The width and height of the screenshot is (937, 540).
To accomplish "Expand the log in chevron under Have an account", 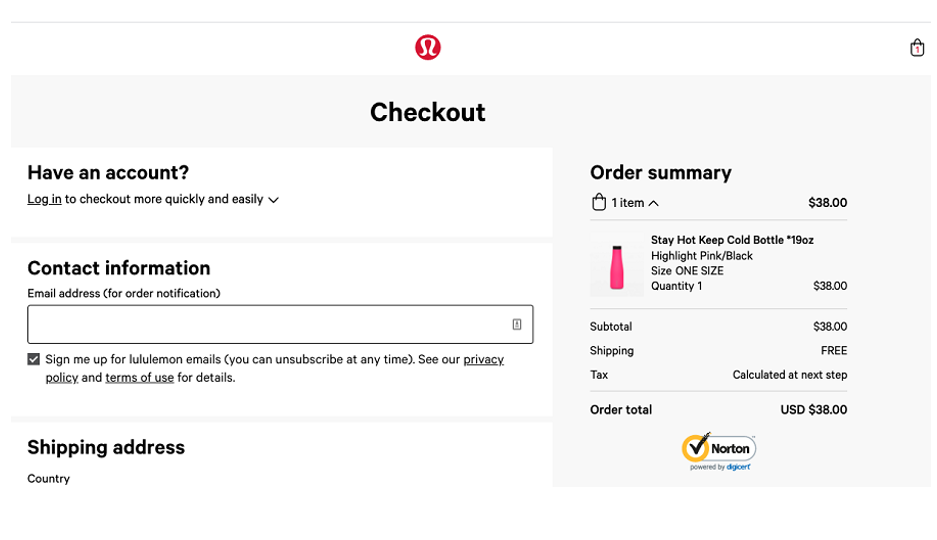I will pos(274,200).
